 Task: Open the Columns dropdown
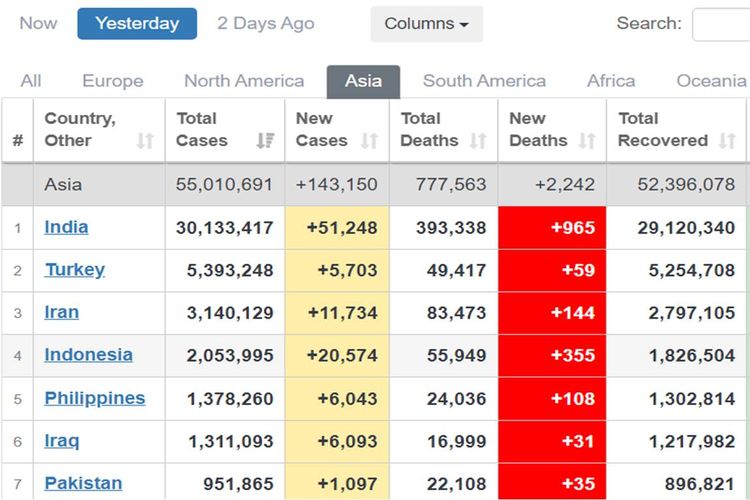(427, 23)
